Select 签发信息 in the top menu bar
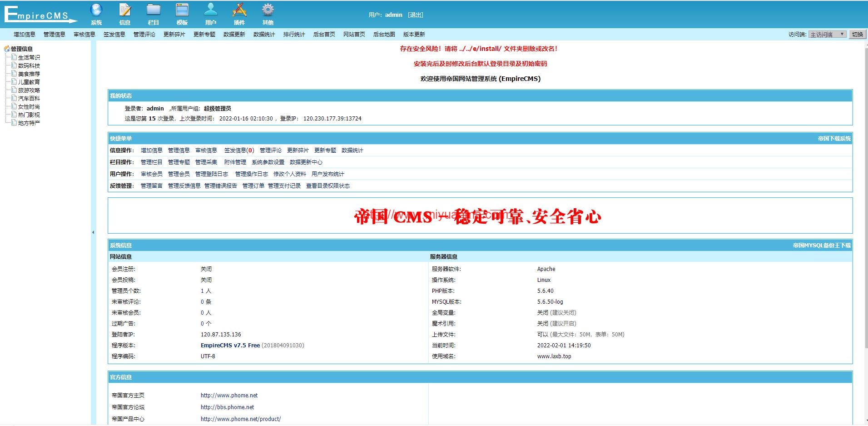The width and height of the screenshot is (868, 426). 114,35
